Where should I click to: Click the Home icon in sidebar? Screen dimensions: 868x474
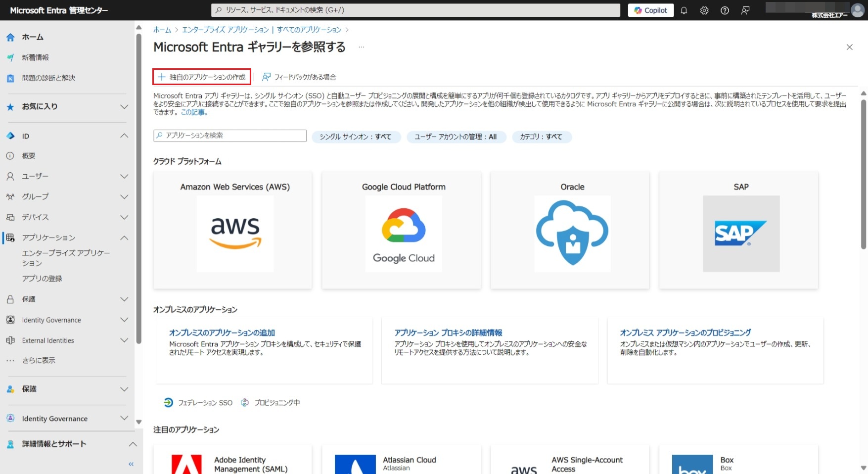10,37
